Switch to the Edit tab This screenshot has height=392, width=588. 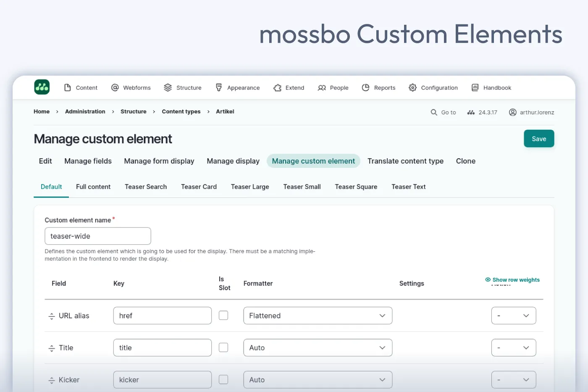(45, 161)
